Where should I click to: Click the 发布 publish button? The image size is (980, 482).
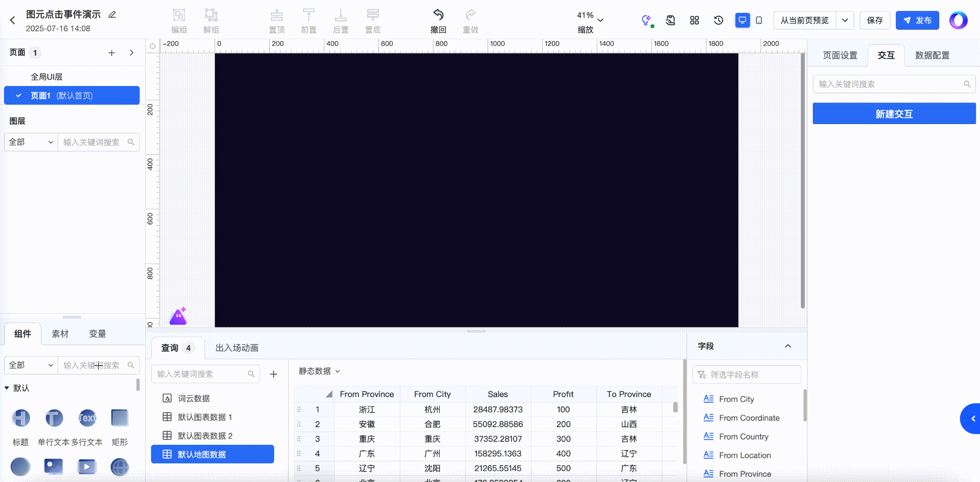pos(917,21)
